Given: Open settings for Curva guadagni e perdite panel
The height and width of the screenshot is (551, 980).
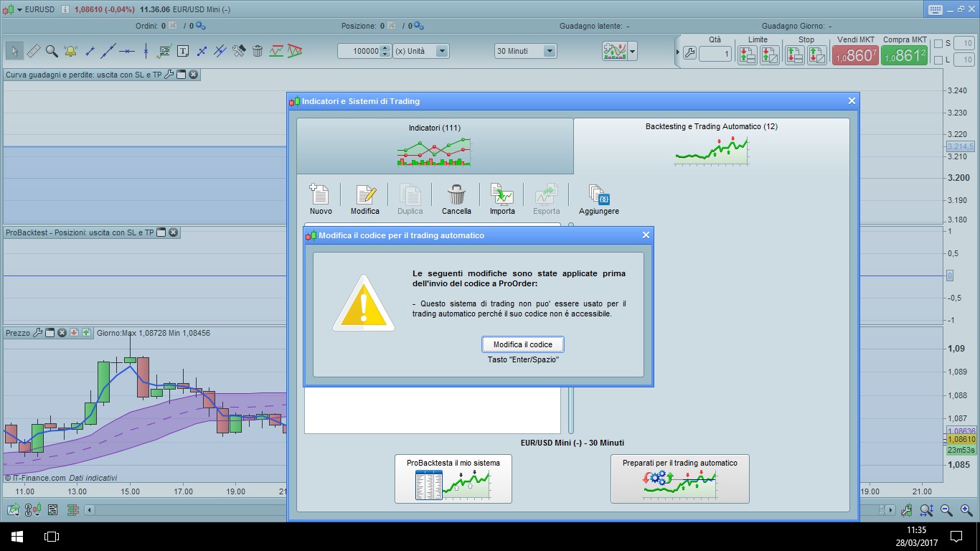Looking at the screenshot, I should 169,75.
